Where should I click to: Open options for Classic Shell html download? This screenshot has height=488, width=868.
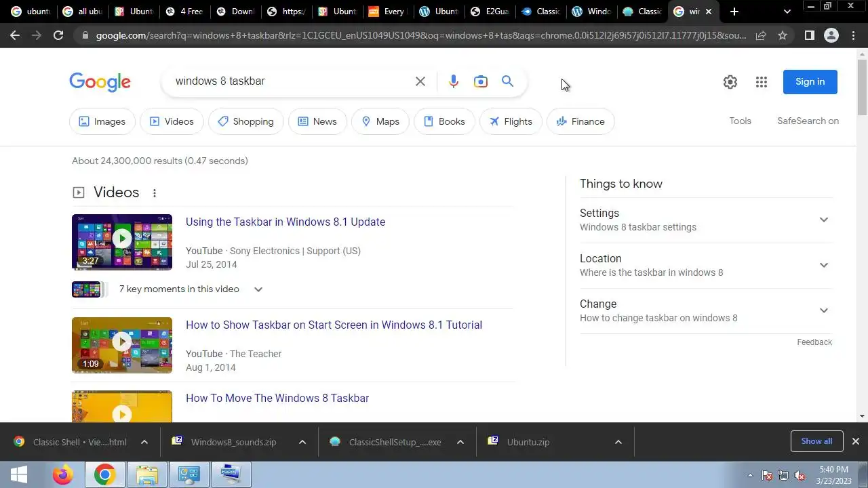pos(144,442)
